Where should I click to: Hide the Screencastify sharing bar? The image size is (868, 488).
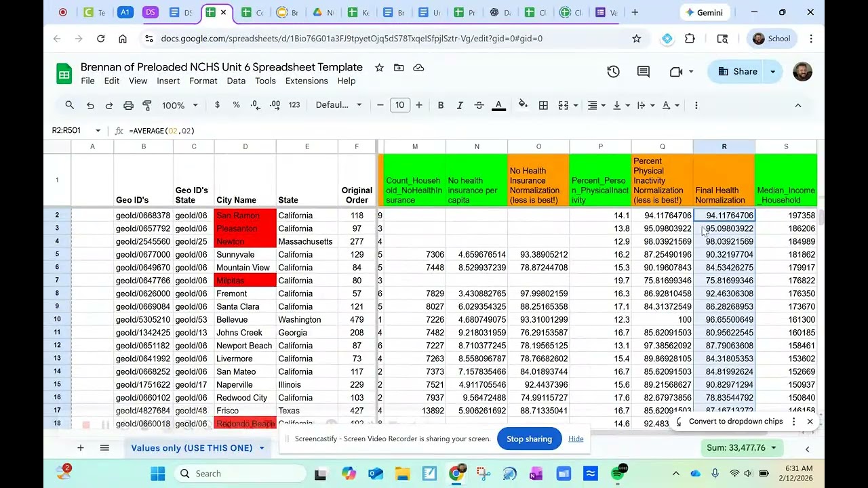[x=576, y=439]
